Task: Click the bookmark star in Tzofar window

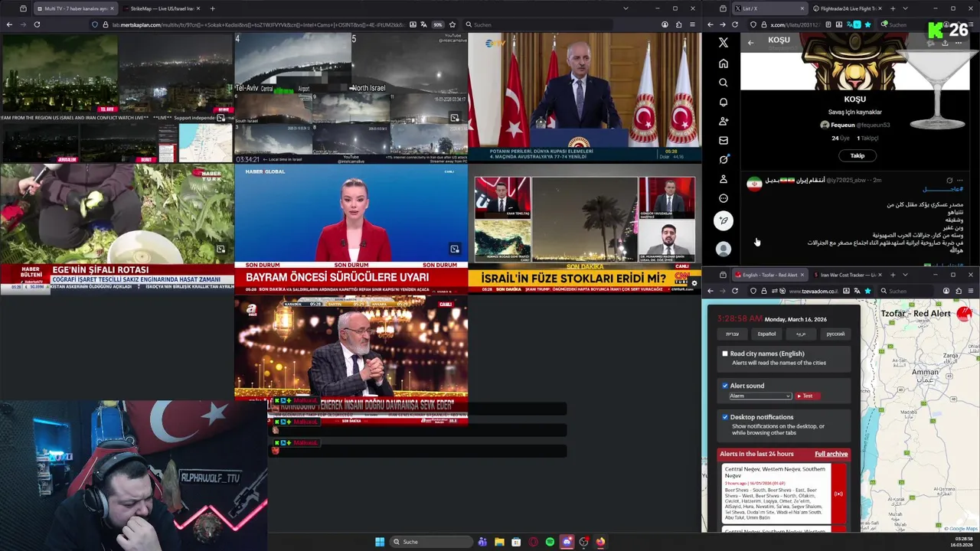Action: coord(867,291)
